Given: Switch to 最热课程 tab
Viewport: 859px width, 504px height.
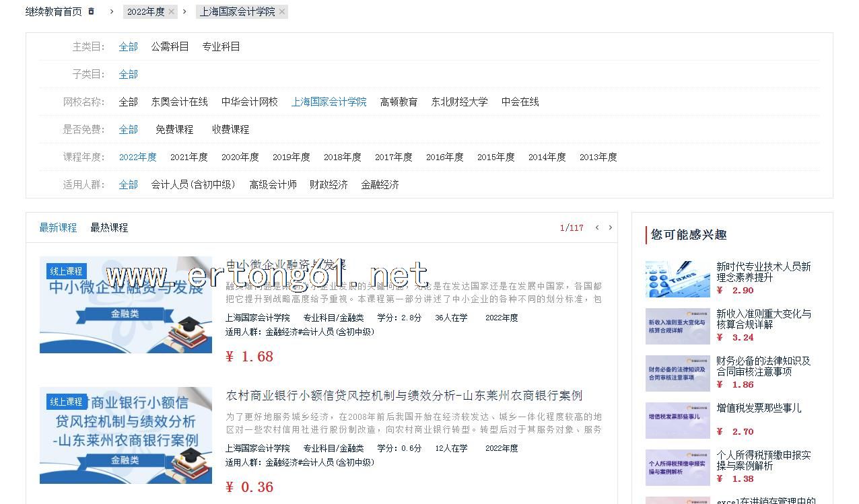Looking at the screenshot, I should (x=109, y=227).
